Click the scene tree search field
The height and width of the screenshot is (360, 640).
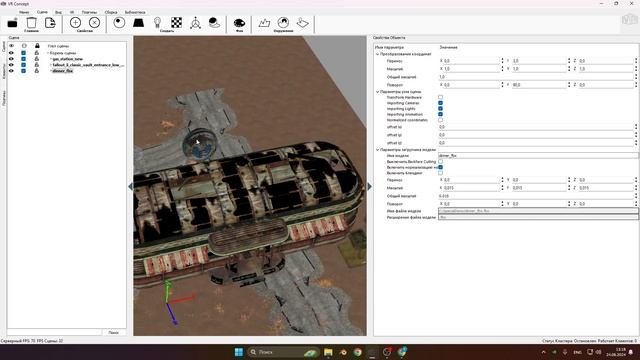[x=54, y=332]
